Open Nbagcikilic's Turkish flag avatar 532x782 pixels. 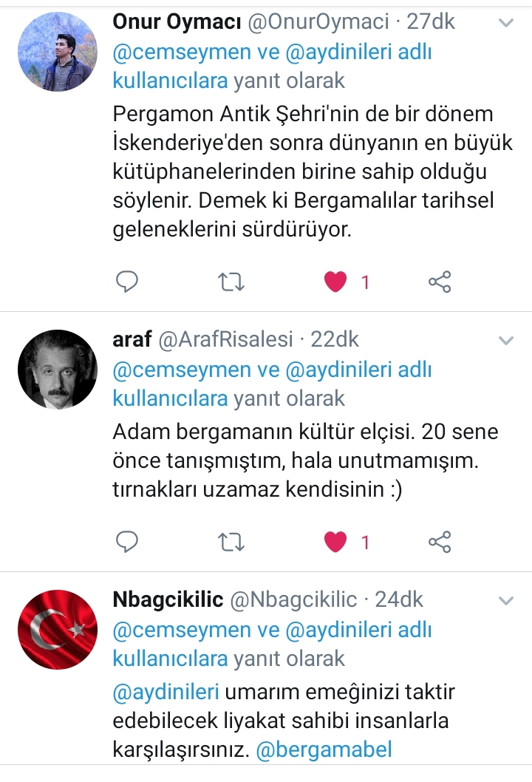tap(58, 630)
